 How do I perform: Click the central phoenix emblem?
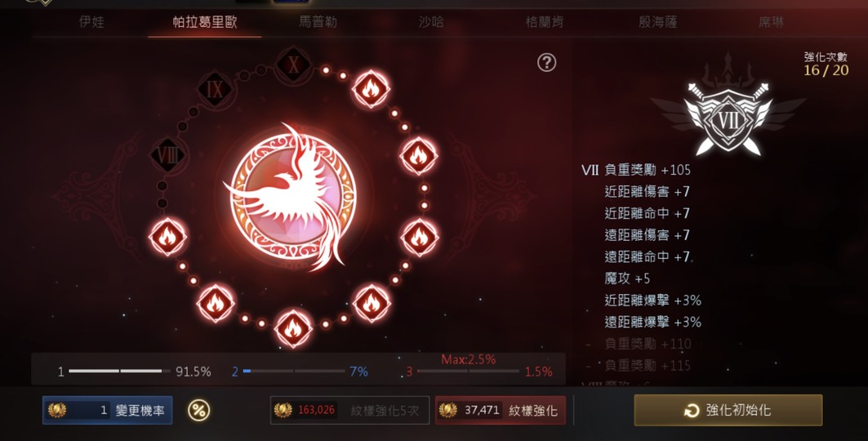coord(292,197)
